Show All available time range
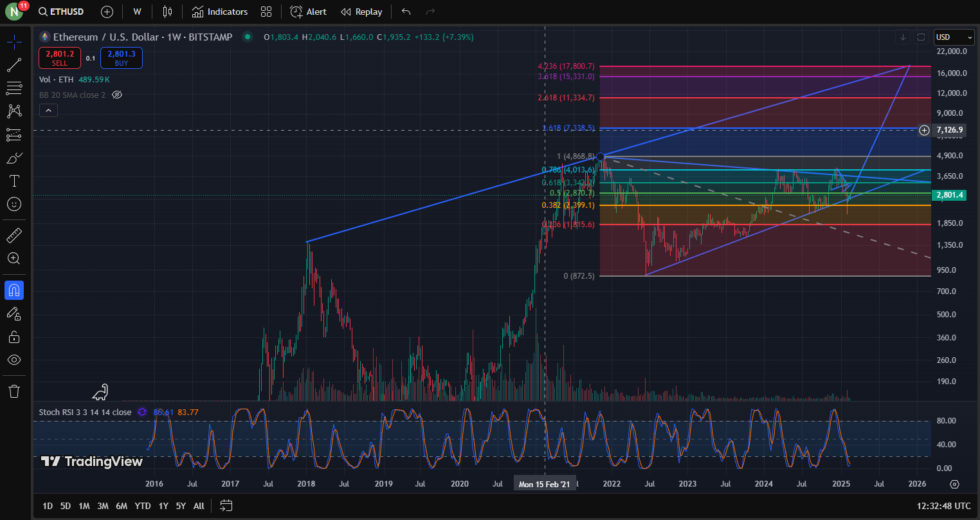 pyautogui.click(x=199, y=506)
